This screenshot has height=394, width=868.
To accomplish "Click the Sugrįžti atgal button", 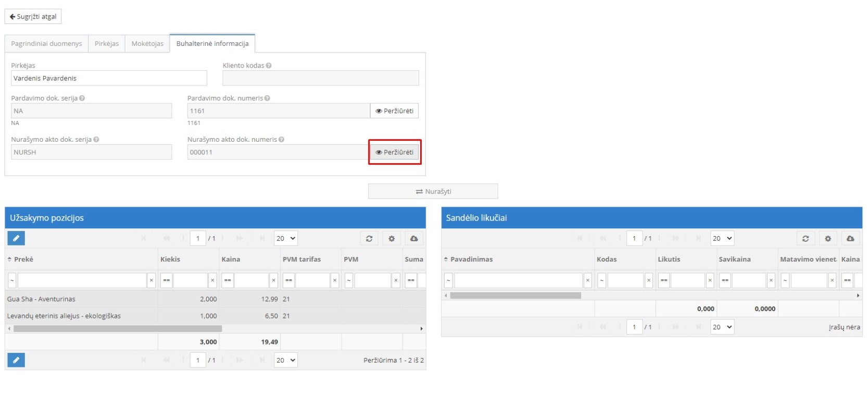I will (33, 17).
